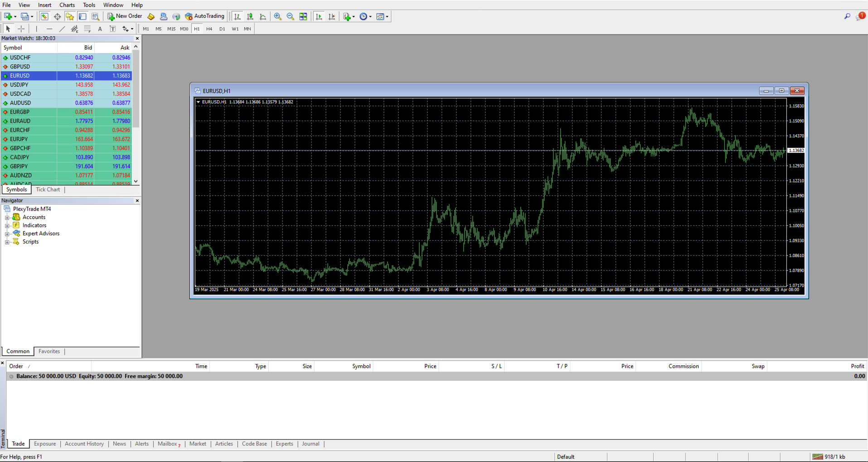Open the Profiles toolbar icon

point(24,16)
